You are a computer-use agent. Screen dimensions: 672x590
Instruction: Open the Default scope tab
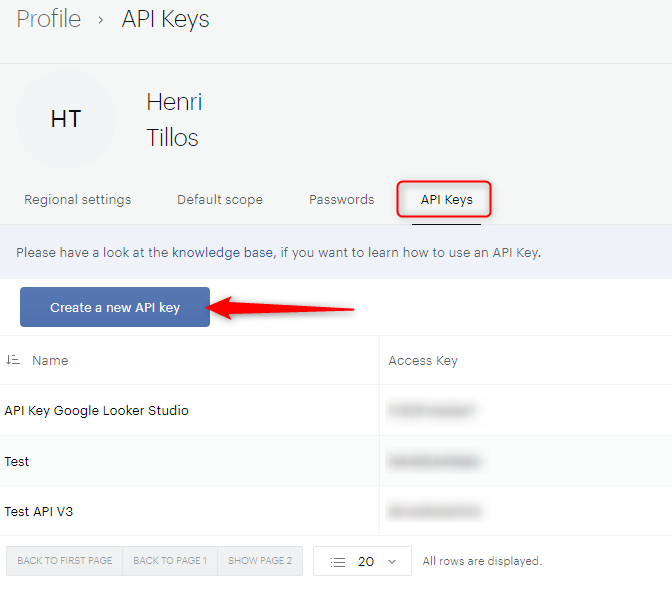[x=220, y=200]
